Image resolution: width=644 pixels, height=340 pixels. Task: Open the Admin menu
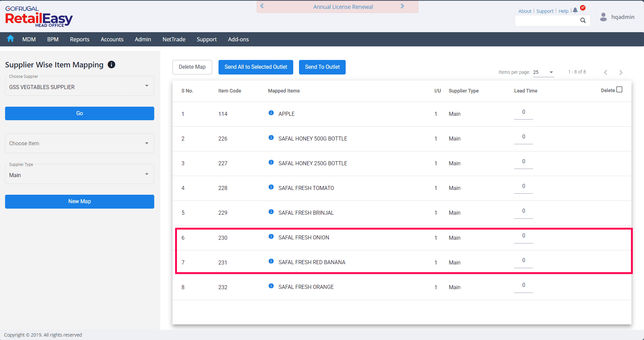[143, 39]
